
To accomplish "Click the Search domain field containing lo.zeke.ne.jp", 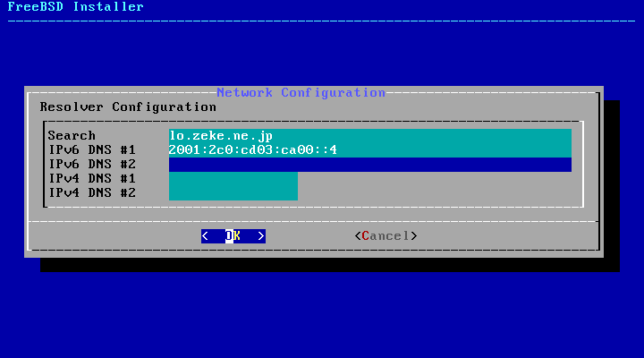I will (370, 136).
